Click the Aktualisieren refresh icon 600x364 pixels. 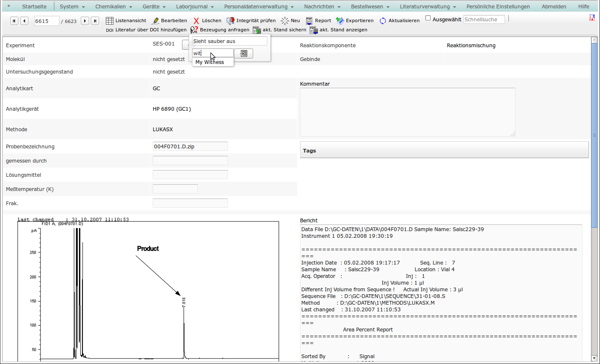coord(382,20)
